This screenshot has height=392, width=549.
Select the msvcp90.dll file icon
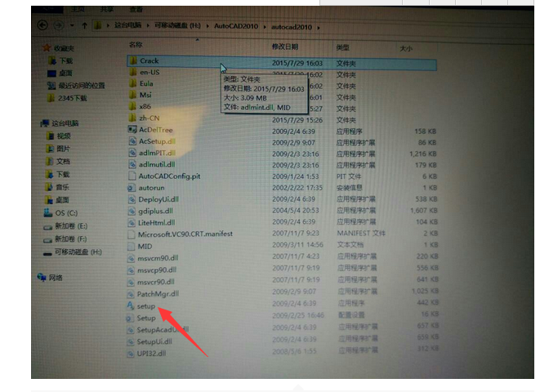tap(131, 270)
